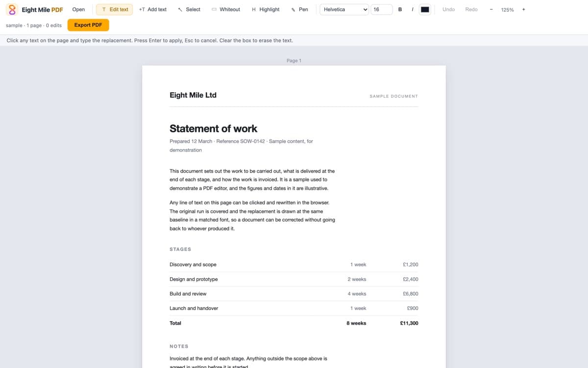Click the Prepared 12 March reference line
Image resolution: width=588 pixels, height=368 pixels.
point(241,141)
